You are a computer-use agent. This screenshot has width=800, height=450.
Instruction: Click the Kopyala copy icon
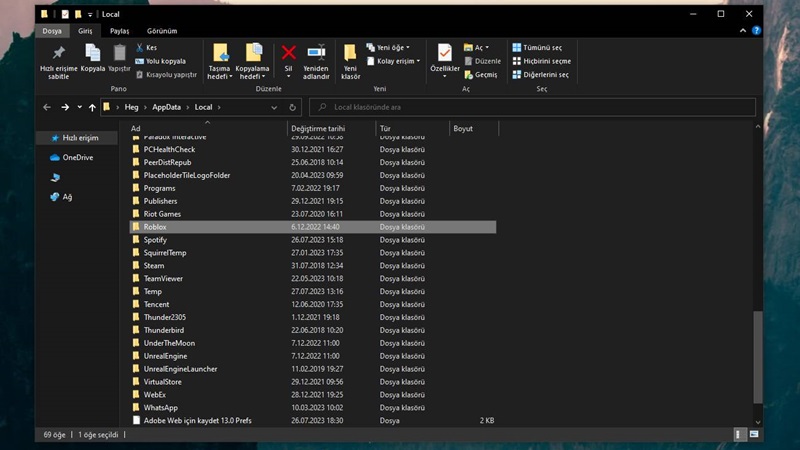tap(93, 58)
